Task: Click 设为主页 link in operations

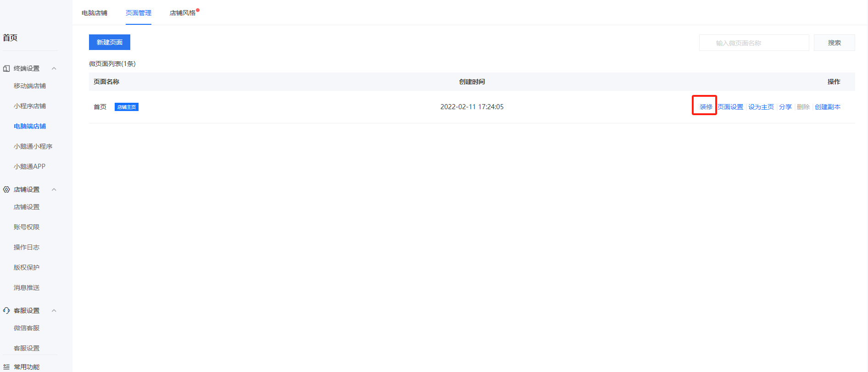Action: (761, 107)
